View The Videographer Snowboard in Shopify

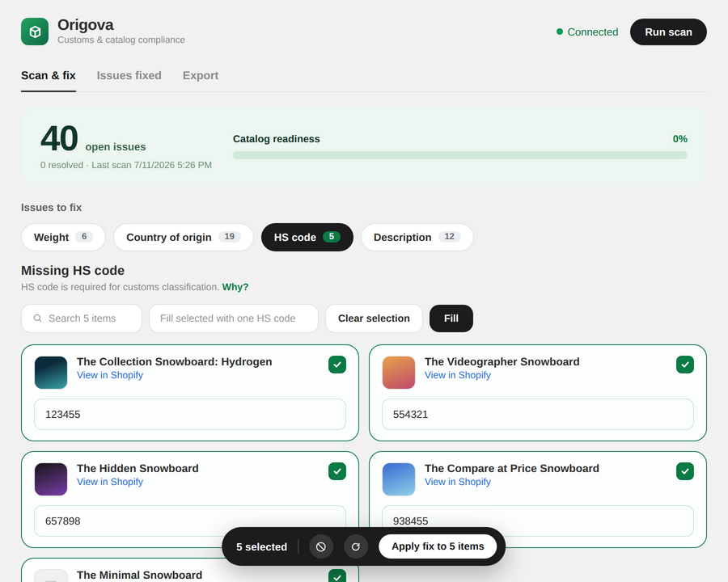(458, 375)
